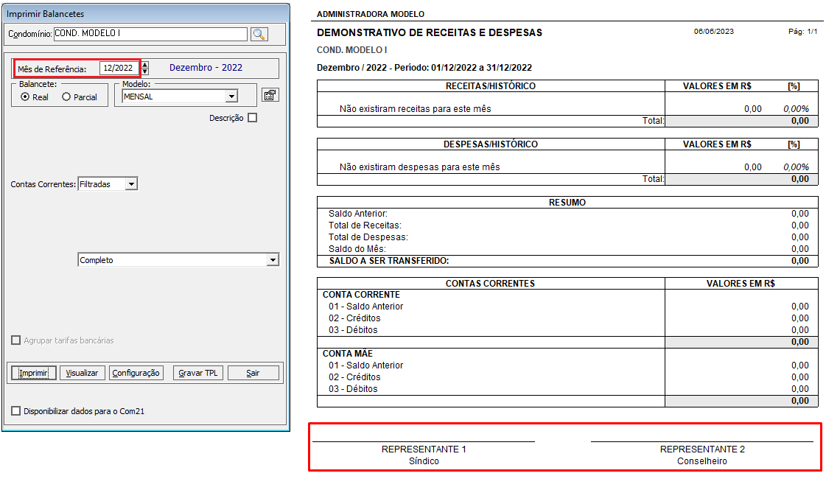Focus the Condomínio input field
840x504 pixels.
coord(150,34)
